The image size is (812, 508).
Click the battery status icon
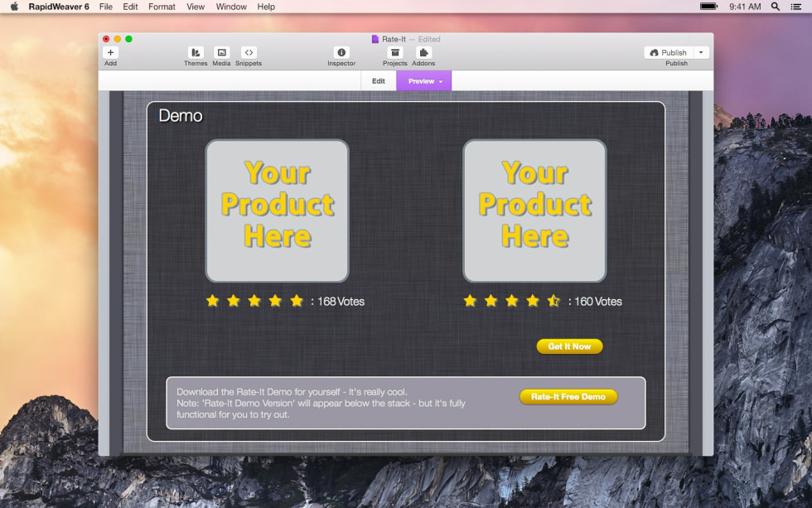click(x=708, y=6)
